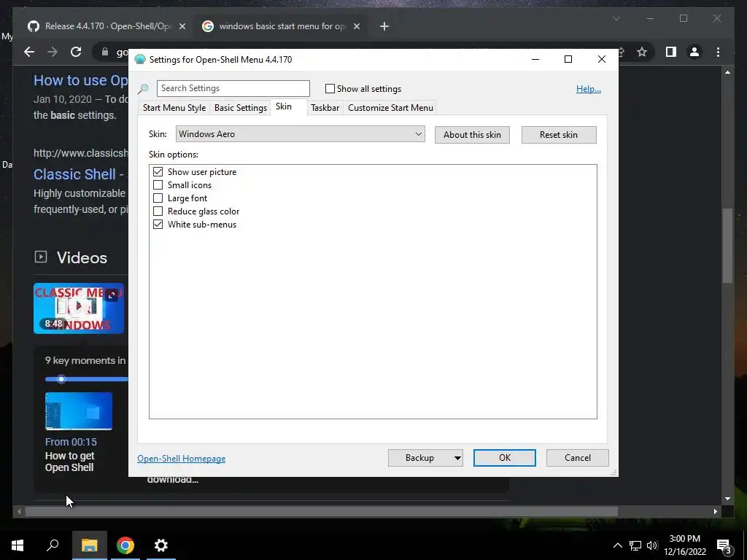
Task: Close the windows basic start menu tab
Action: pos(356,26)
